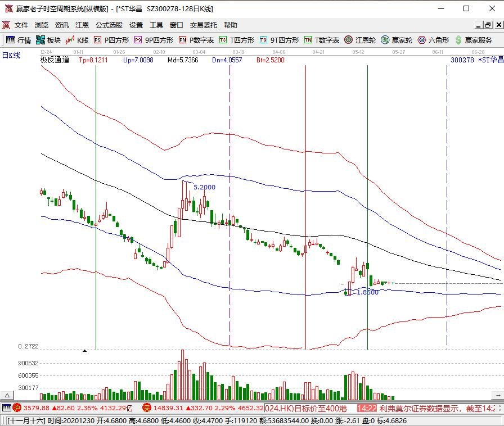This screenshot has height=426, width=504.
Task: Click the right-arrow button at bottom right
Action: point(498,396)
